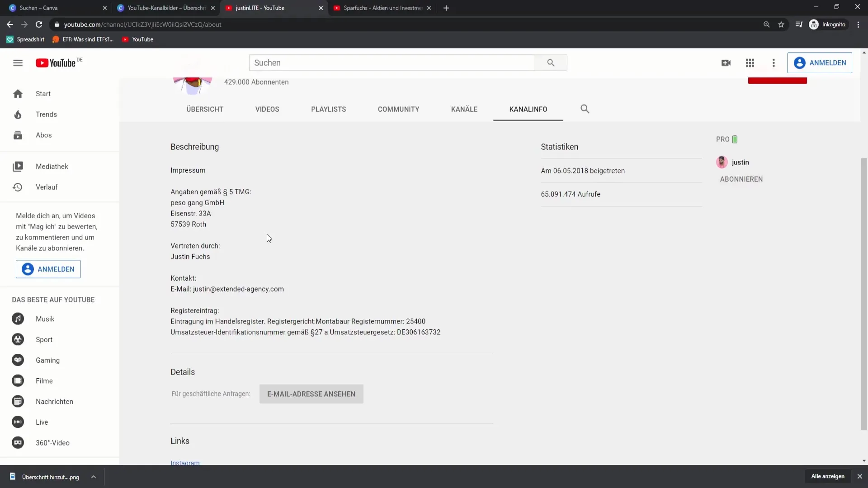Click the page vertical scrollbar

(864, 294)
